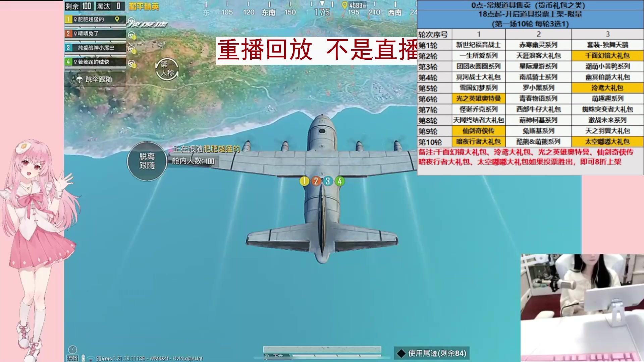Click the 175 heading on compass bar

click(322, 12)
